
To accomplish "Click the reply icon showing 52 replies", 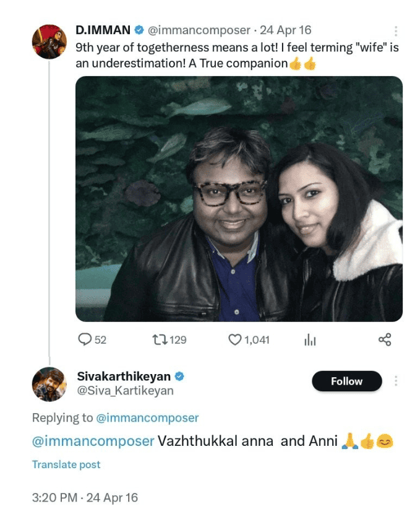I will tap(85, 339).
